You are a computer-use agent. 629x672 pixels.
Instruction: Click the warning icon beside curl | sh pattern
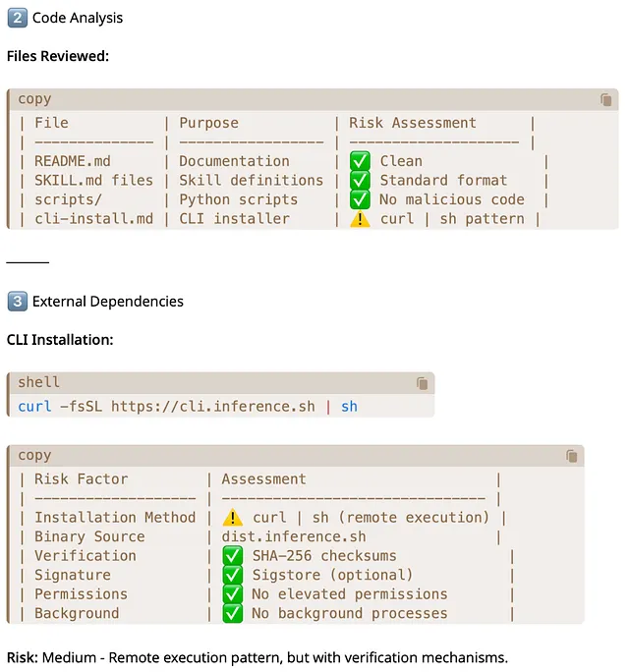(360, 218)
